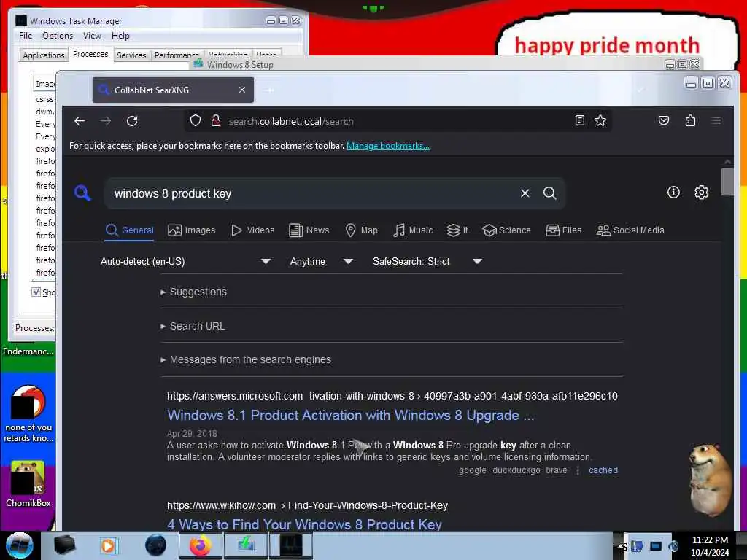747x560 pixels.
Task: Open the Auto-detect (en-US) language dropdown
Action: click(185, 262)
